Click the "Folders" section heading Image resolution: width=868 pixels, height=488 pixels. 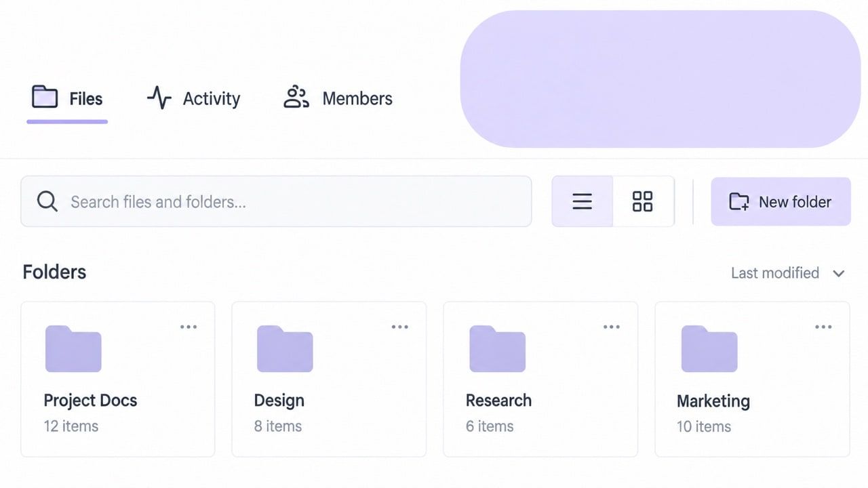point(54,272)
